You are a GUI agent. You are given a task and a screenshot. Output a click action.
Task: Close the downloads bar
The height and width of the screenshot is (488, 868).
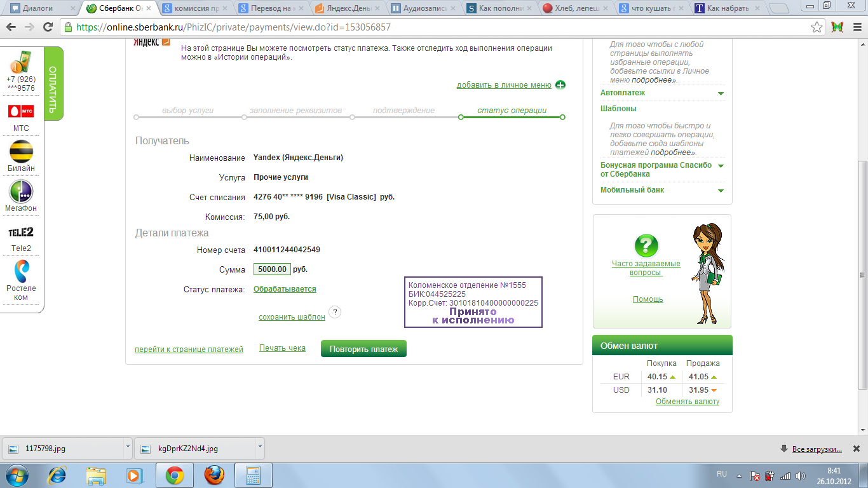[x=857, y=449]
